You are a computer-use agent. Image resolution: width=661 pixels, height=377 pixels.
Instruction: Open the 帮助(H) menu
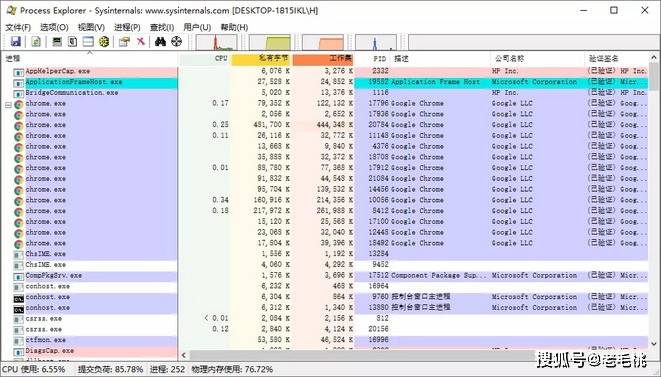tap(234, 27)
